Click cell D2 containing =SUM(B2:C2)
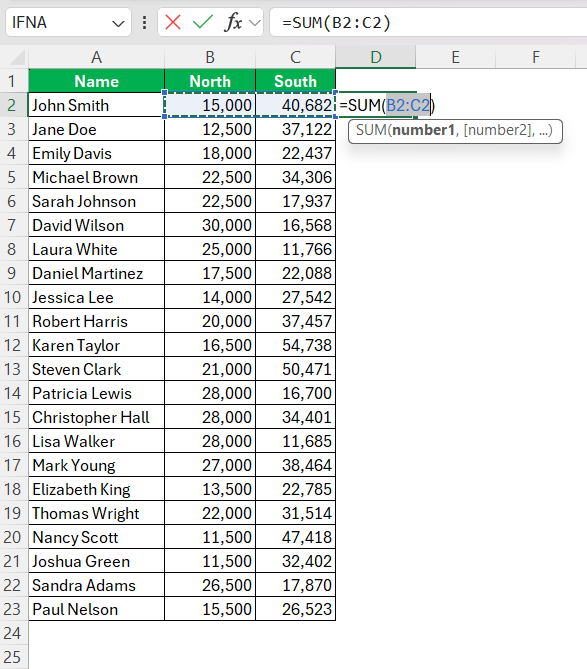The width and height of the screenshot is (587, 669). click(376, 105)
